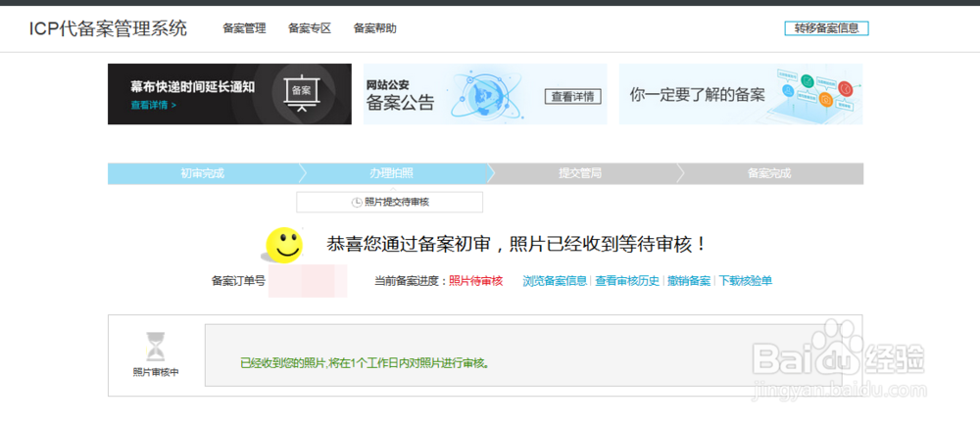The image size is (980, 423).
Task: Open the 备案帮助 menu
Action: (x=375, y=28)
